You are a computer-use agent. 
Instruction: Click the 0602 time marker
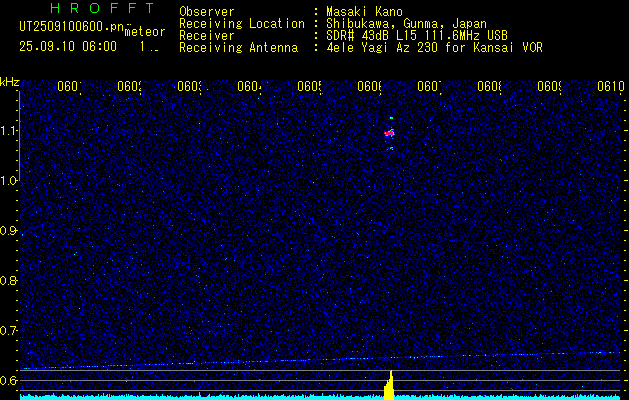tap(130, 86)
